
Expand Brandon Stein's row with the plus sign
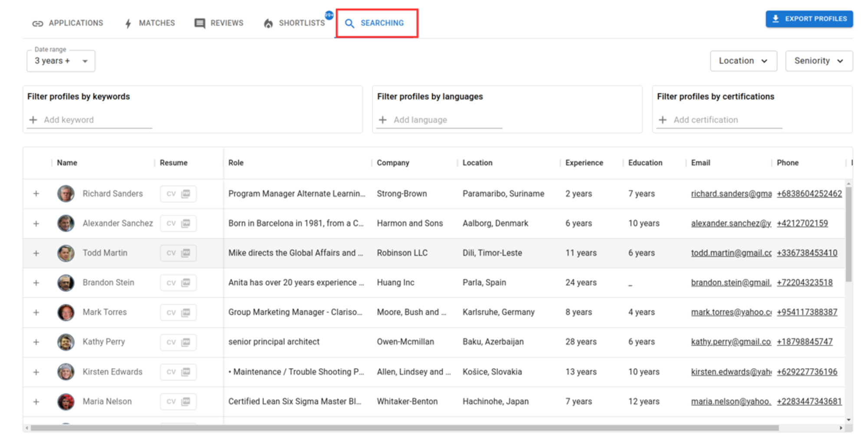pyautogui.click(x=36, y=283)
